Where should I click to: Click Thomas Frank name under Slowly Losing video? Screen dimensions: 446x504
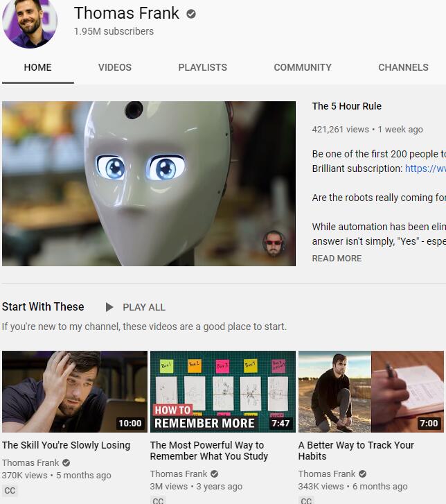tap(30, 463)
